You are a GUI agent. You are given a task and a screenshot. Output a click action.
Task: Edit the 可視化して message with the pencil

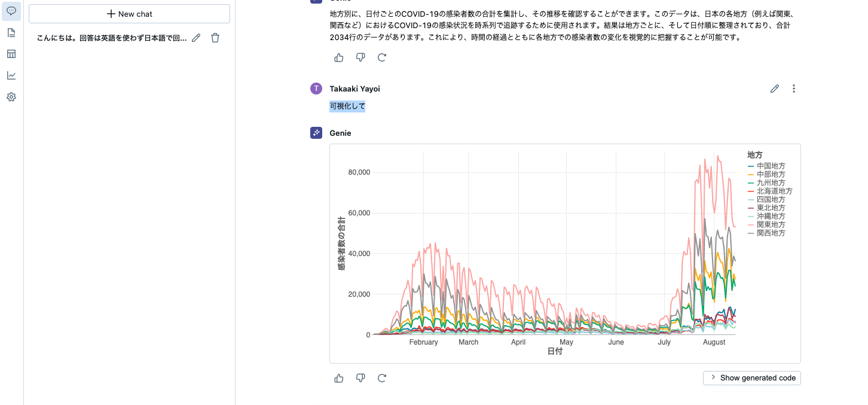click(775, 88)
